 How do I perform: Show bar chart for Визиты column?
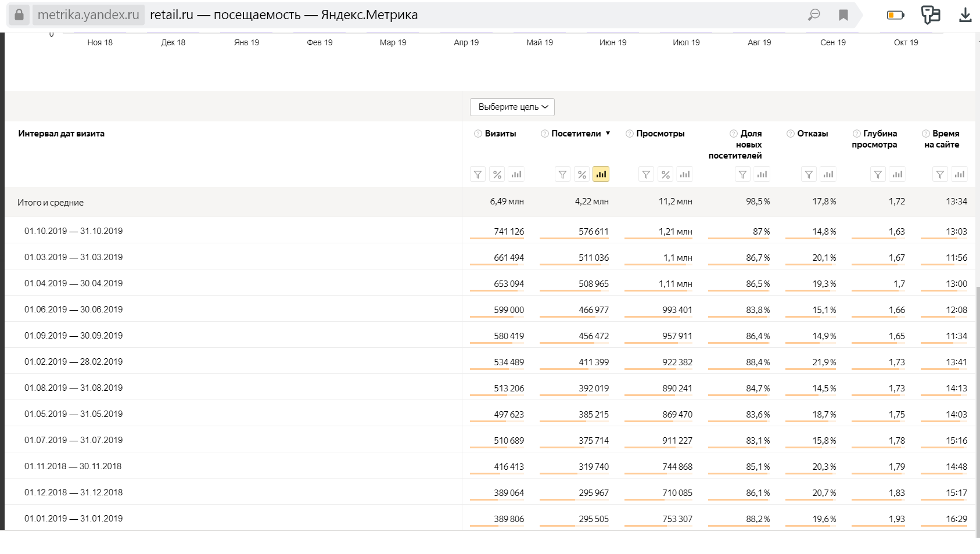tap(516, 174)
